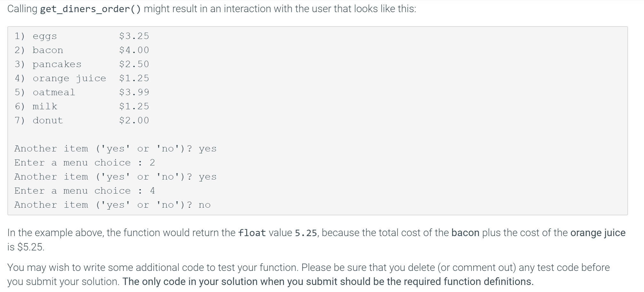
Task: Click the get_diners_order() code text
Action: 90,9
